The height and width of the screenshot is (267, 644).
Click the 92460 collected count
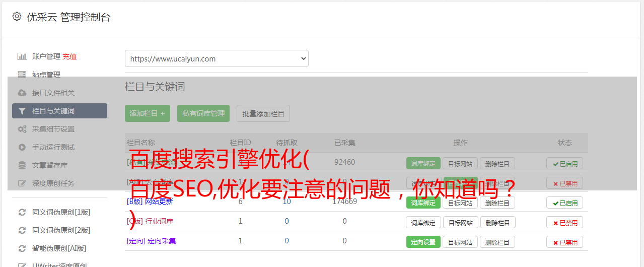point(344,162)
